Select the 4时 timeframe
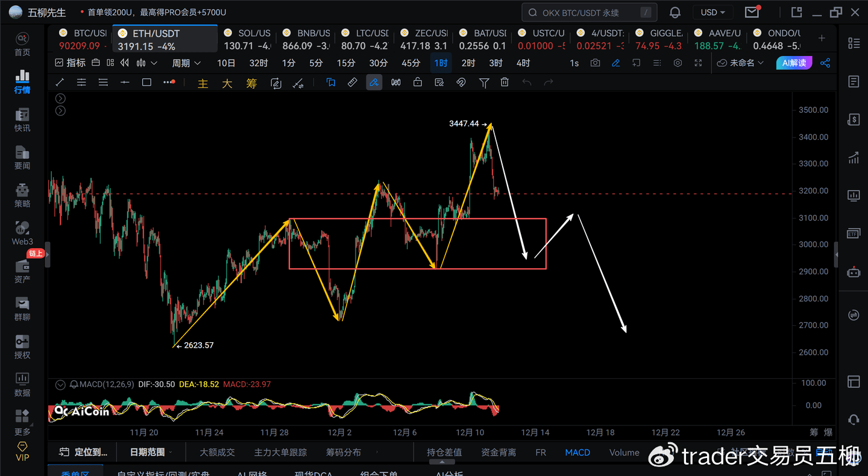This screenshot has width=868, height=476. click(x=523, y=63)
